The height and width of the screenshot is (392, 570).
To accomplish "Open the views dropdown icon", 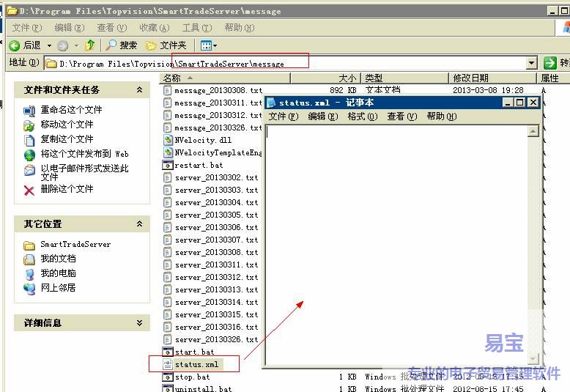I will click(x=208, y=45).
